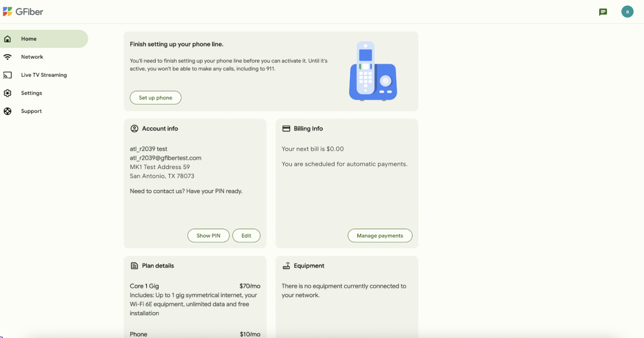The image size is (644, 338).
Task: Open Support from the sidebar
Action: tap(31, 111)
